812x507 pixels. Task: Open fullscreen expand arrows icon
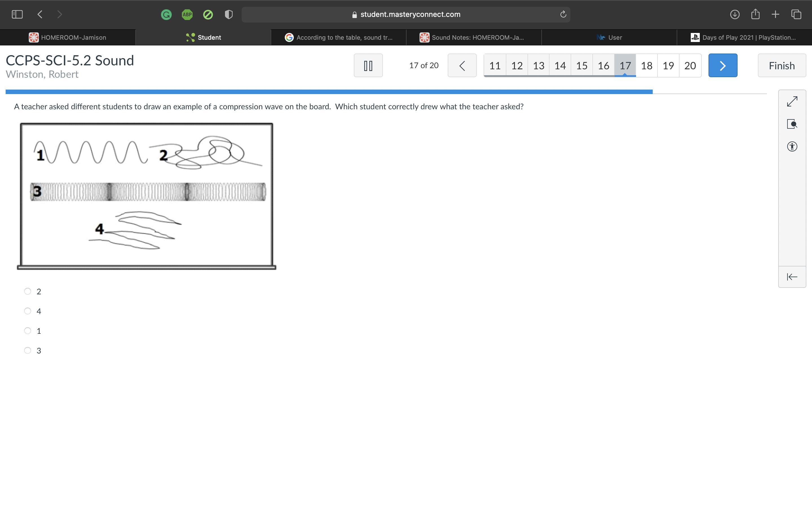click(792, 102)
